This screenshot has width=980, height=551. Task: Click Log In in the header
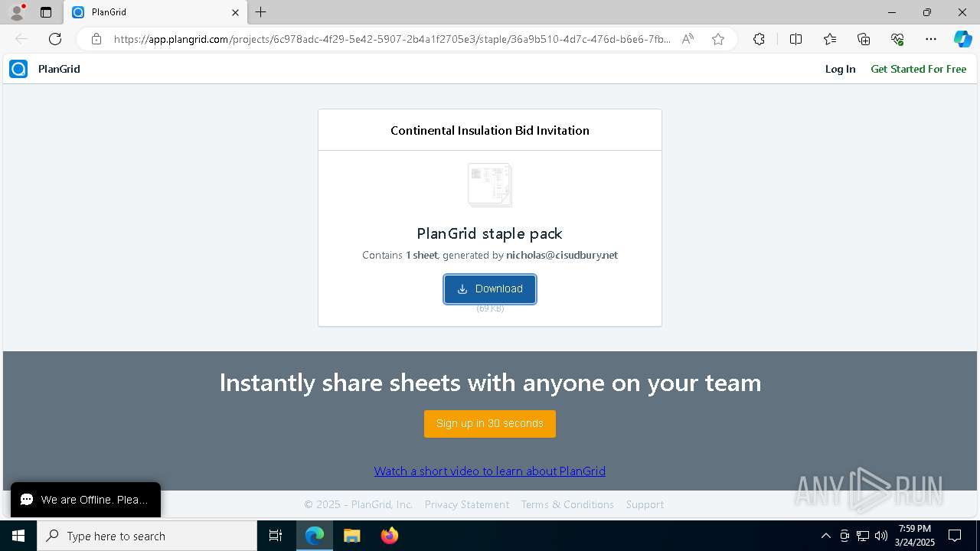840,69
